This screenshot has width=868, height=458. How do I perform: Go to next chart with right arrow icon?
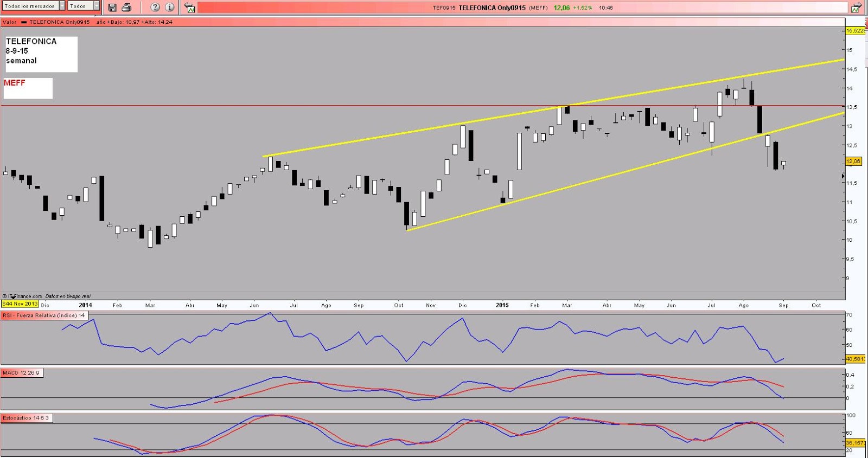pos(856,8)
